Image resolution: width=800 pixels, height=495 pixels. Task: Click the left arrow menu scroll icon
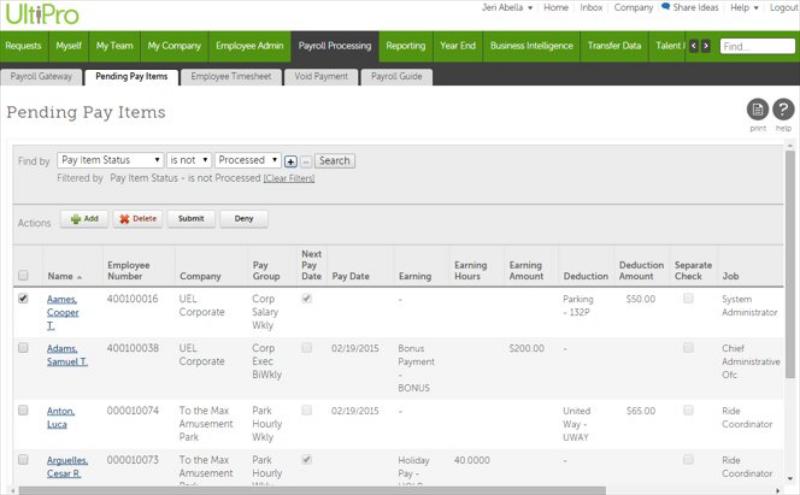(693, 46)
